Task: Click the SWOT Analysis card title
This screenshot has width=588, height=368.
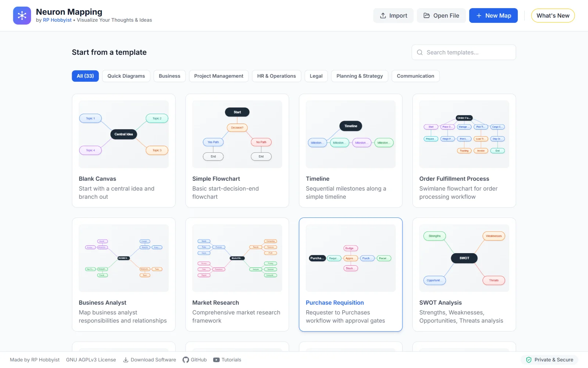Action: coord(441,302)
